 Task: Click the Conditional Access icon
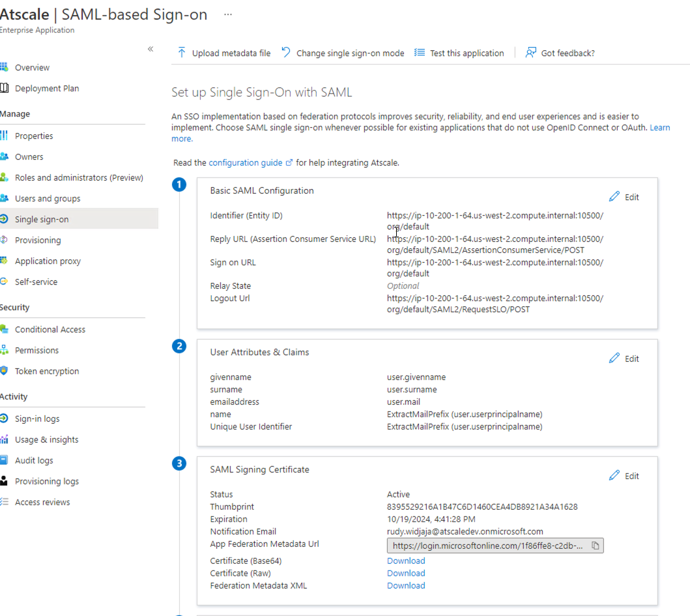4,329
